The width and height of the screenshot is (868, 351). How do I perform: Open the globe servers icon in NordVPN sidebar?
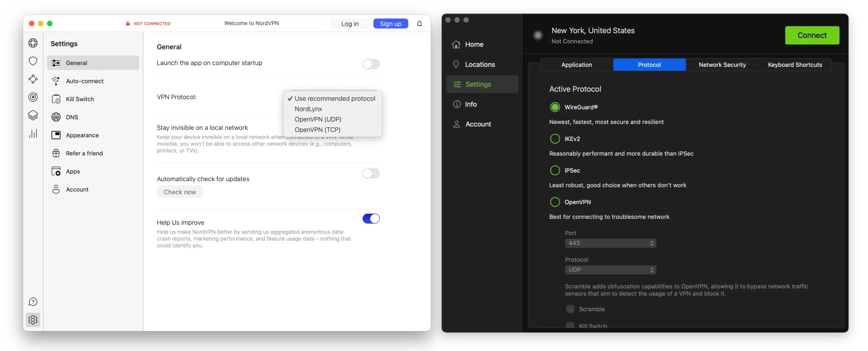33,43
